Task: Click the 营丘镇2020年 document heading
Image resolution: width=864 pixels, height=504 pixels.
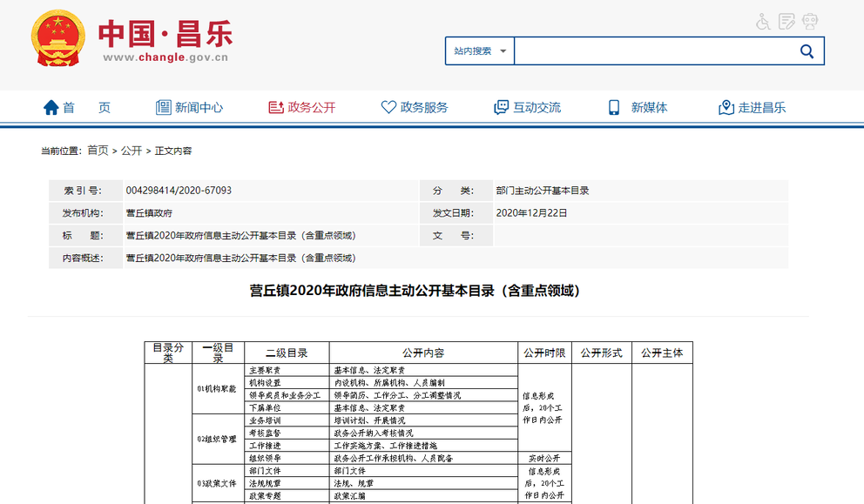Action: (415, 291)
